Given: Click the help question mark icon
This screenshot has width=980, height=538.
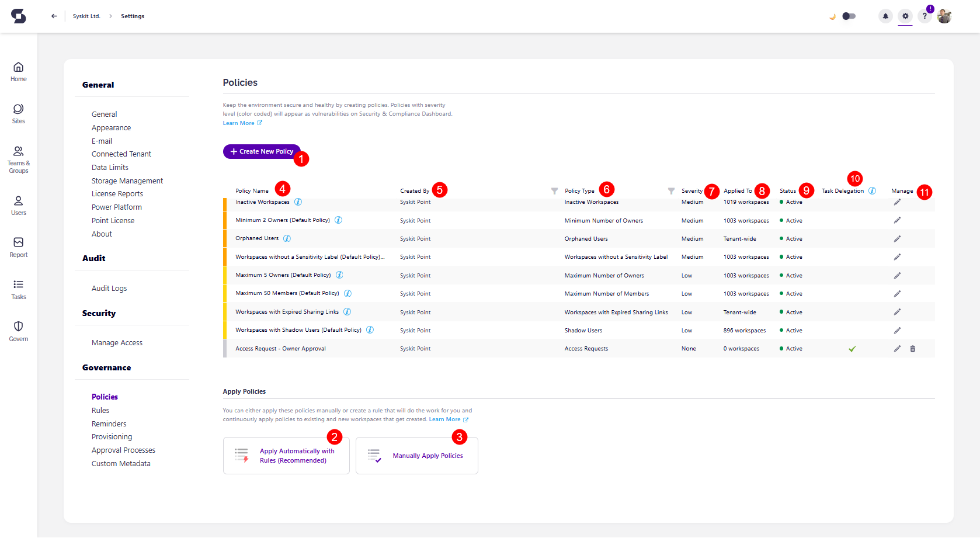Looking at the screenshot, I should pos(925,16).
